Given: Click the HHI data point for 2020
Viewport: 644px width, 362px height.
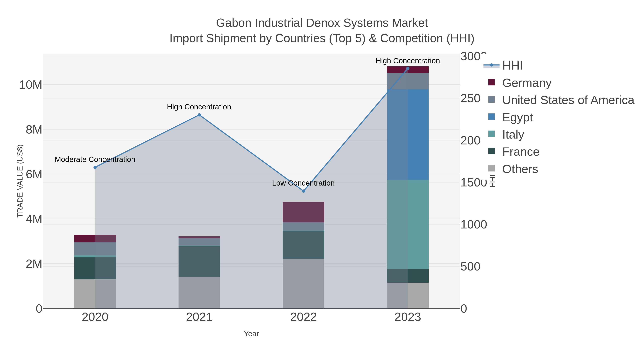Looking at the screenshot, I should point(95,167).
